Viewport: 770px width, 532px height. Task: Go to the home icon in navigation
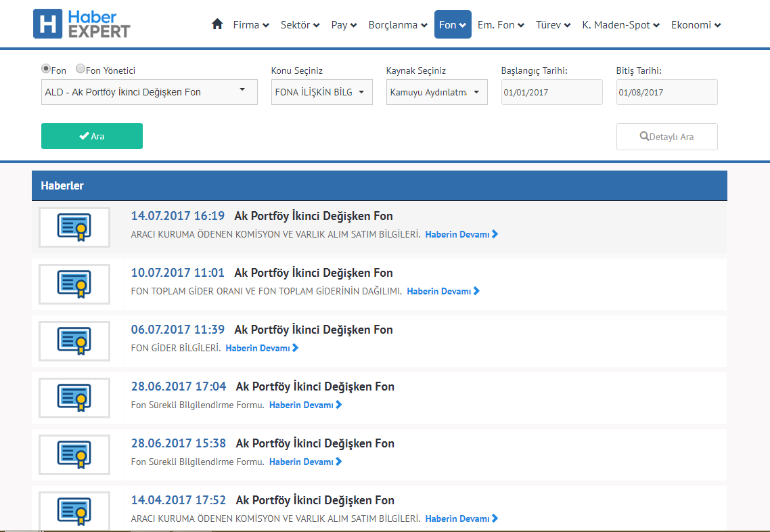(x=217, y=24)
